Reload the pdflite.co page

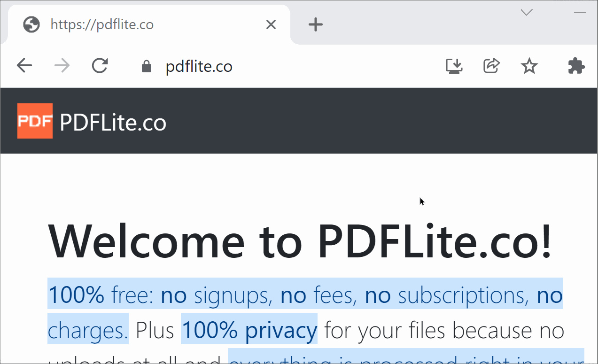(x=100, y=66)
